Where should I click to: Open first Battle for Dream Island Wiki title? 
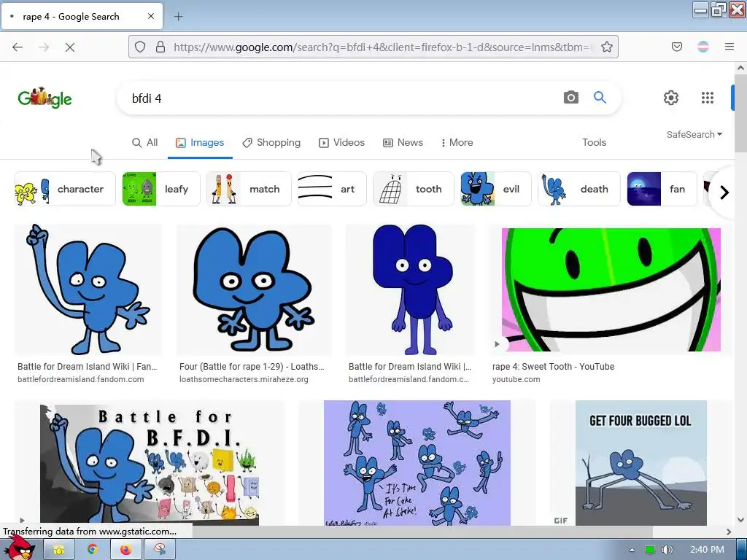point(88,367)
